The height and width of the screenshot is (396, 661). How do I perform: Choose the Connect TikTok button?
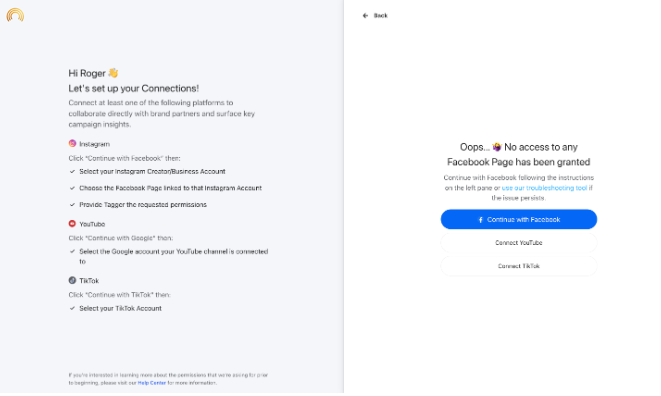[x=519, y=266]
